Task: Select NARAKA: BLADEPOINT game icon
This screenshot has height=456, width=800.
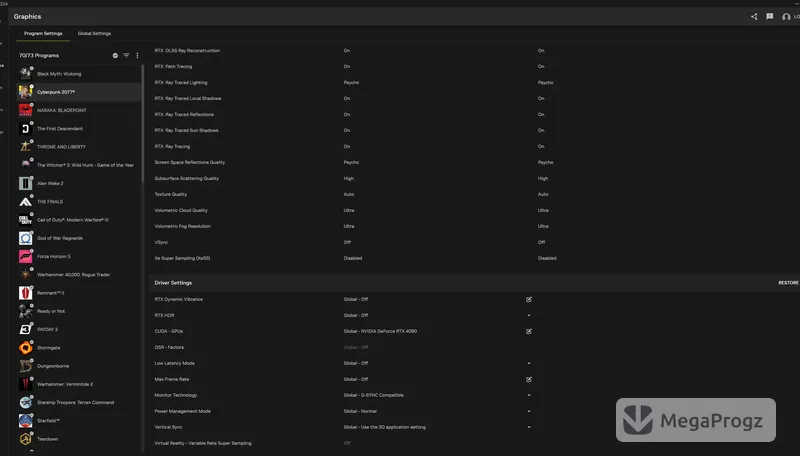Action: (x=26, y=110)
